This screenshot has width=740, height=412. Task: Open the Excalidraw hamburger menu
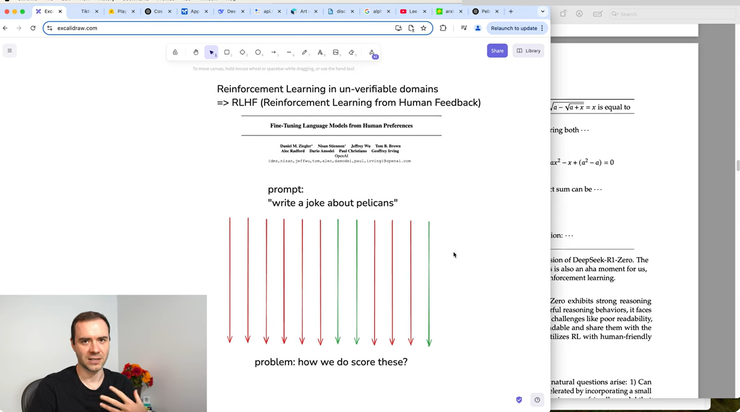click(x=10, y=50)
